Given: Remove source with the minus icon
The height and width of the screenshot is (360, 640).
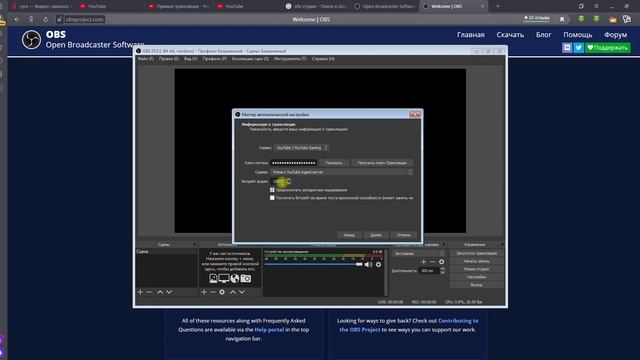Looking at the screenshot, I should point(213,292).
